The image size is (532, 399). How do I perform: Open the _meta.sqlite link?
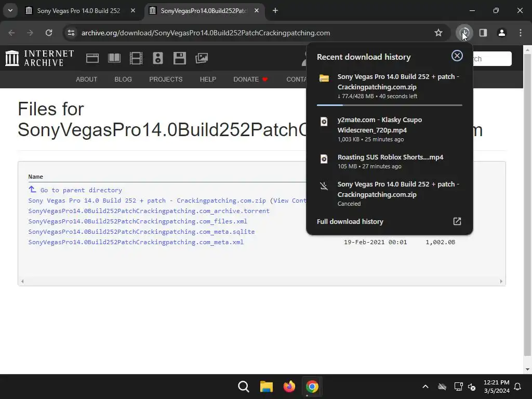coord(141,232)
